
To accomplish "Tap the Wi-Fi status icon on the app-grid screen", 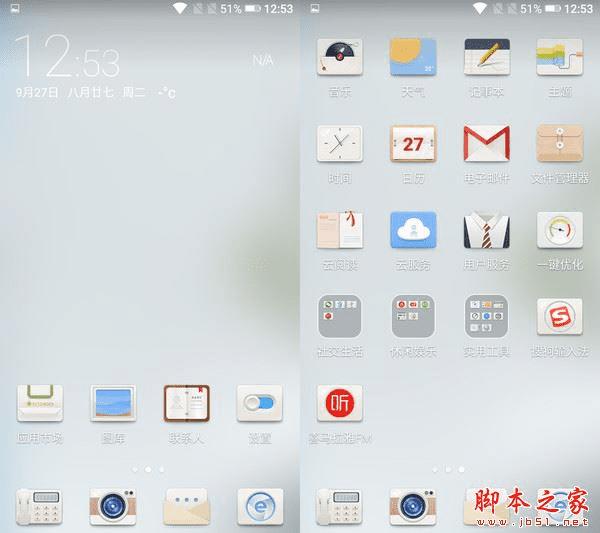I will [480, 8].
